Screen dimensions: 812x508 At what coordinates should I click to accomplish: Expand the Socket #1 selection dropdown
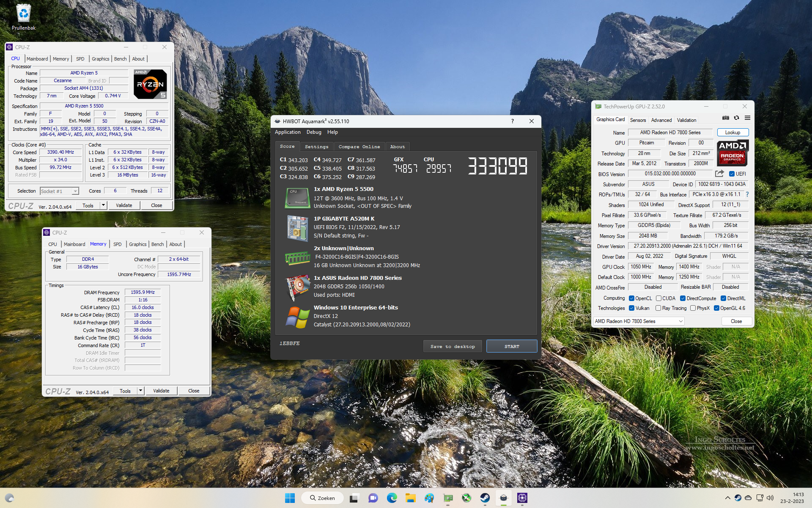point(75,191)
